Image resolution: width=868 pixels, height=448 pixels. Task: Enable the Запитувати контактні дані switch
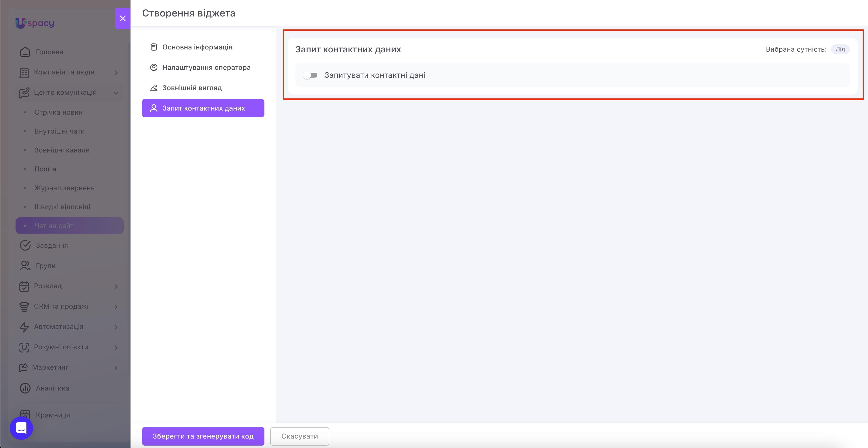(x=310, y=75)
